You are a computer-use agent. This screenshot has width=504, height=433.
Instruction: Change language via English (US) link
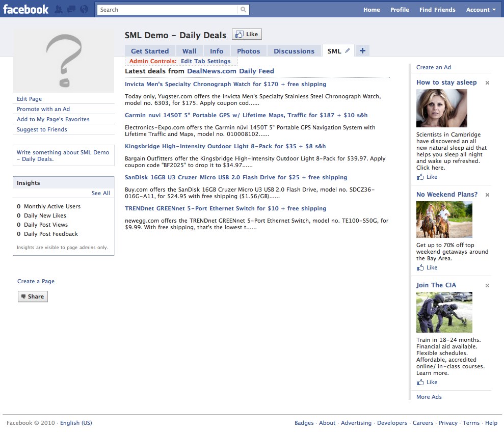(76, 423)
